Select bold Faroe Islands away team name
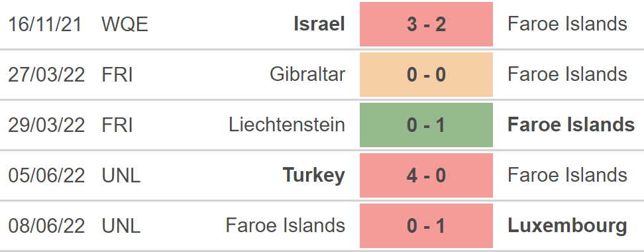 tap(571, 125)
